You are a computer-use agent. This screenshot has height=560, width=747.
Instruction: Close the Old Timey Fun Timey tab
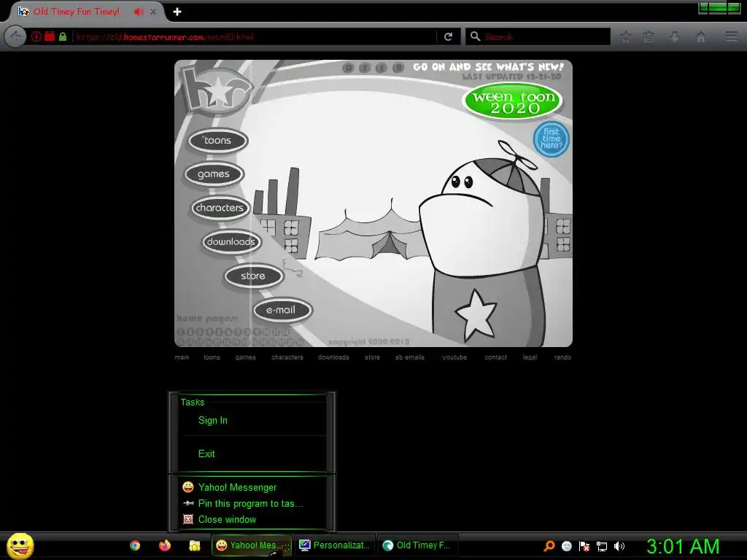pos(153,12)
